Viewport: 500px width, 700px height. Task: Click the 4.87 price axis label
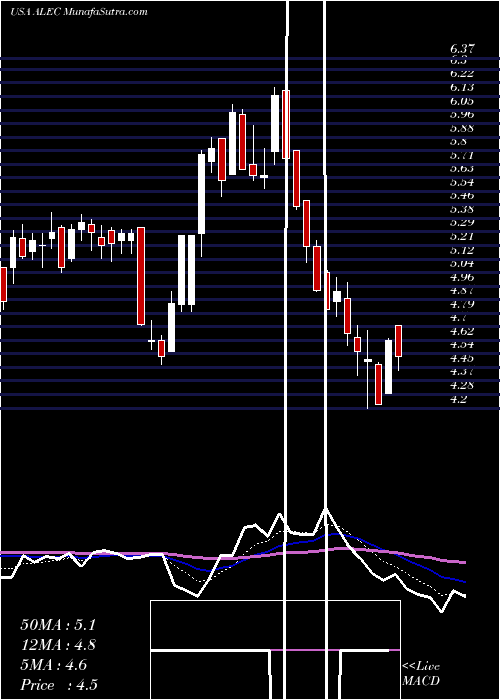(x=462, y=290)
